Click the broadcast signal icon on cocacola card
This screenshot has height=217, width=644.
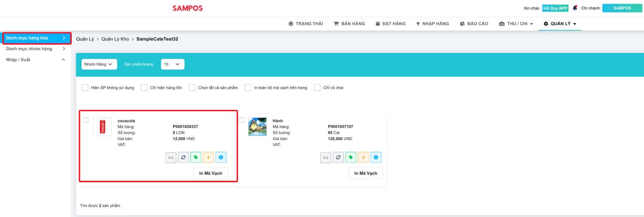pyautogui.click(x=171, y=157)
